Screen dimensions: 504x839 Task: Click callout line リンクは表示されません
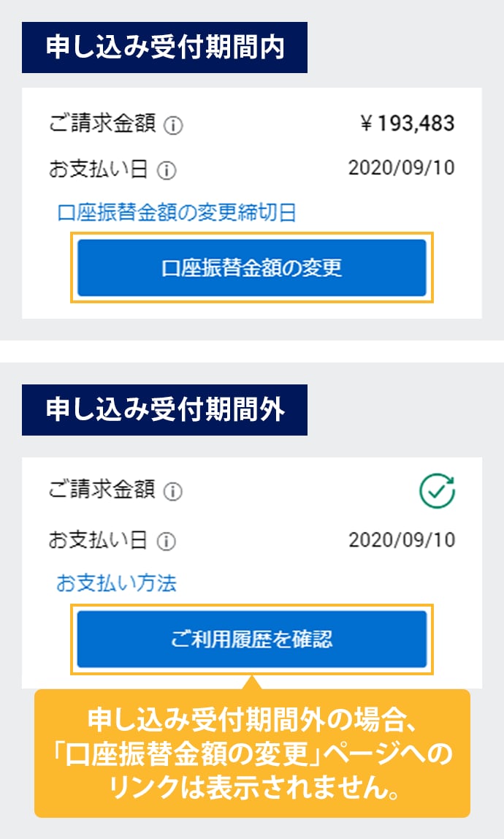[251, 789]
